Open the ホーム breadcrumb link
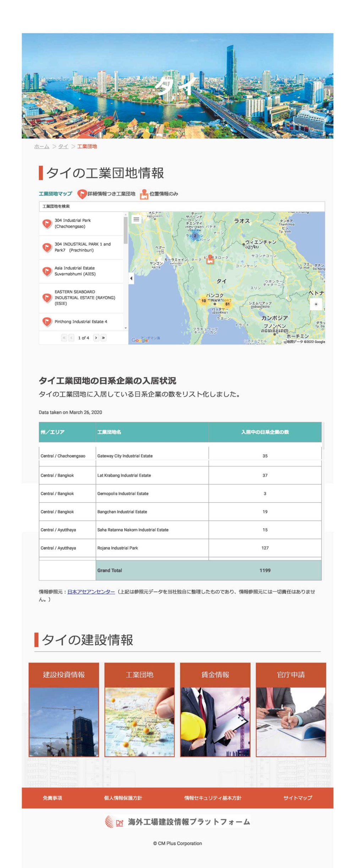The width and height of the screenshot is (355, 868). (x=42, y=146)
